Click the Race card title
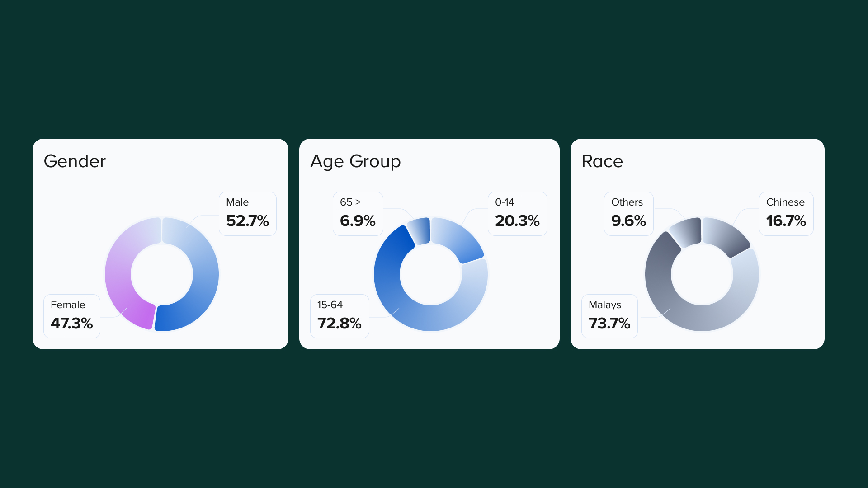This screenshot has width=868, height=488. point(602,161)
